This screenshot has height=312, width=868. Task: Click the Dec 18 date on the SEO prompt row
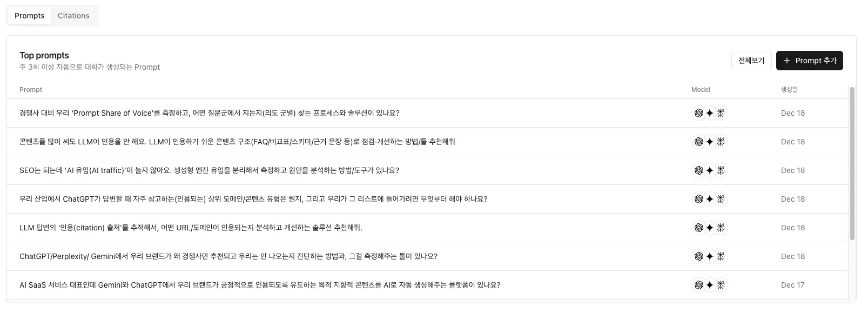(793, 170)
